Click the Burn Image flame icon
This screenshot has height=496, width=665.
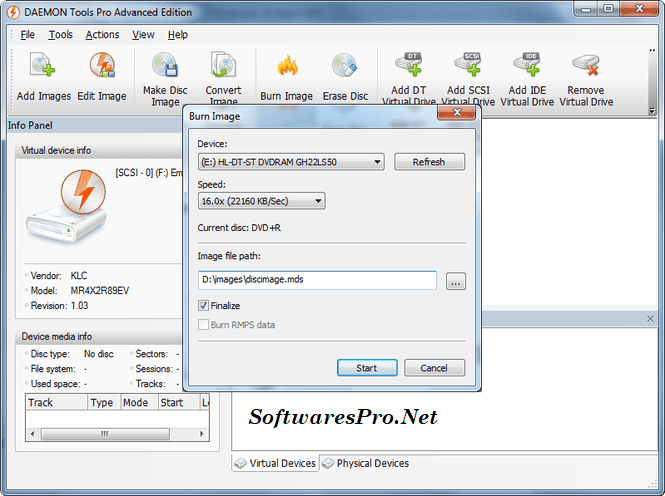click(x=287, y=65)
